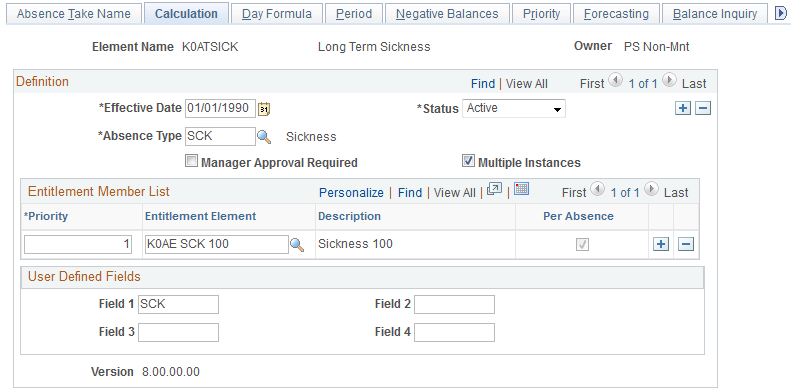The image size is (791, 392).
Task: Open the Negative Balances tab
Action: (x=447, y=14)
